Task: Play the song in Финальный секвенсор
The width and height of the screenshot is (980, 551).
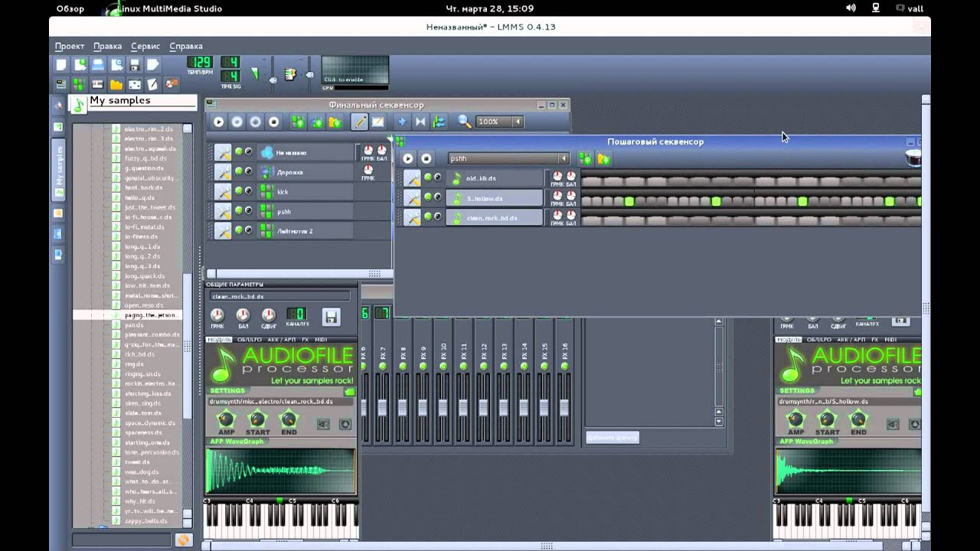Action: (x=218, y=122)
